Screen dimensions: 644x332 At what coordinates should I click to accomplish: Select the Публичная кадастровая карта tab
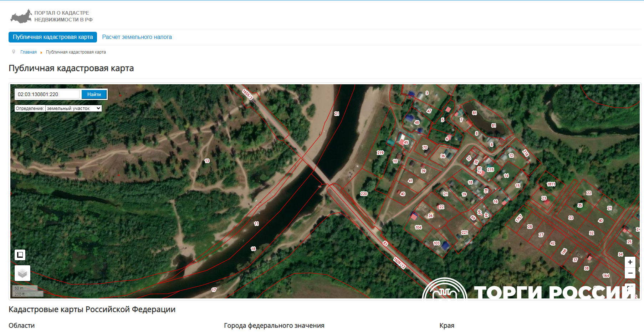pos(53,37)
